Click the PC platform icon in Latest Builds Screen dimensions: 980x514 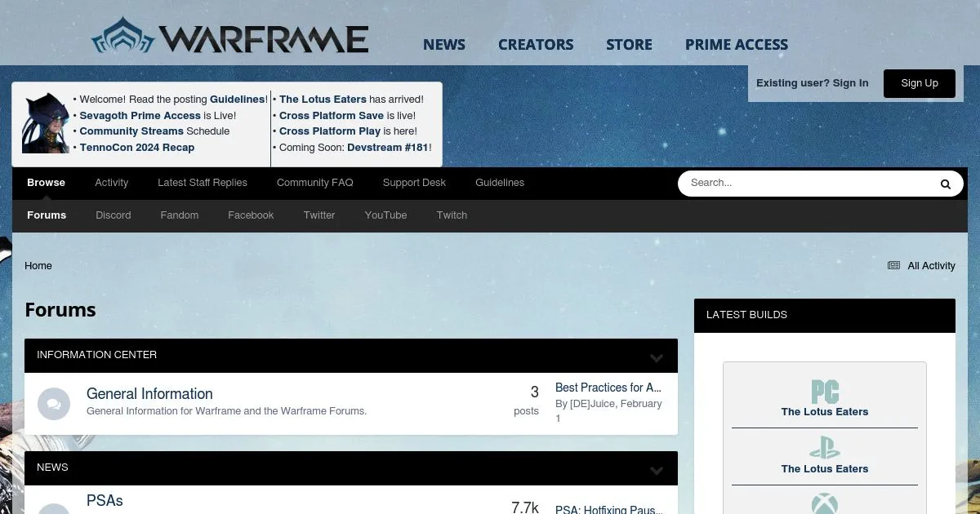pos(825,392)
